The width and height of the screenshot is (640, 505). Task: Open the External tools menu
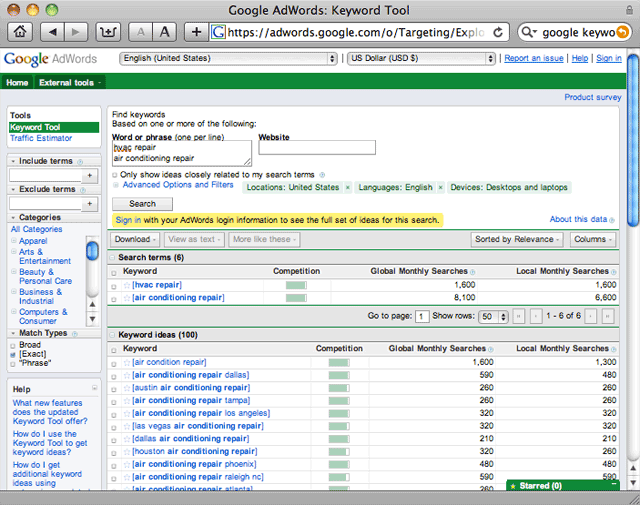click(x=70, y=82)
